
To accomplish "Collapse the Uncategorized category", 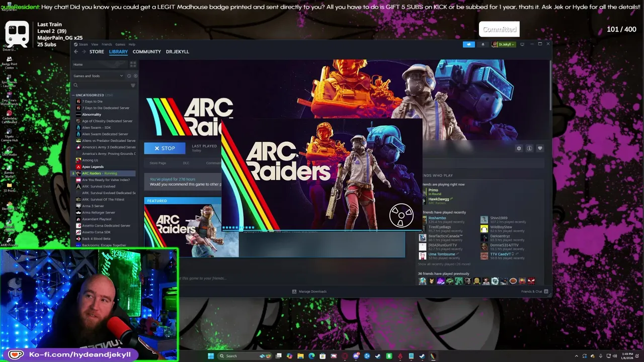I will coord(74,95).
